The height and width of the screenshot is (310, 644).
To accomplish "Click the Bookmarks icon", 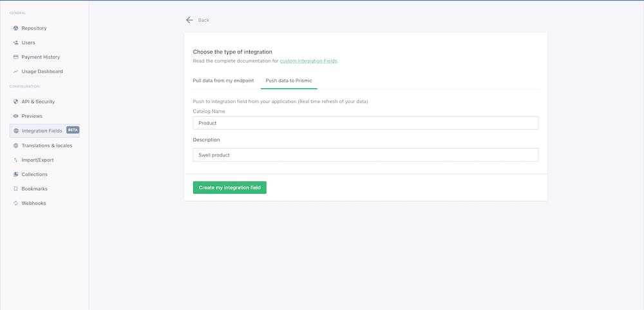I will pos(15,189).
